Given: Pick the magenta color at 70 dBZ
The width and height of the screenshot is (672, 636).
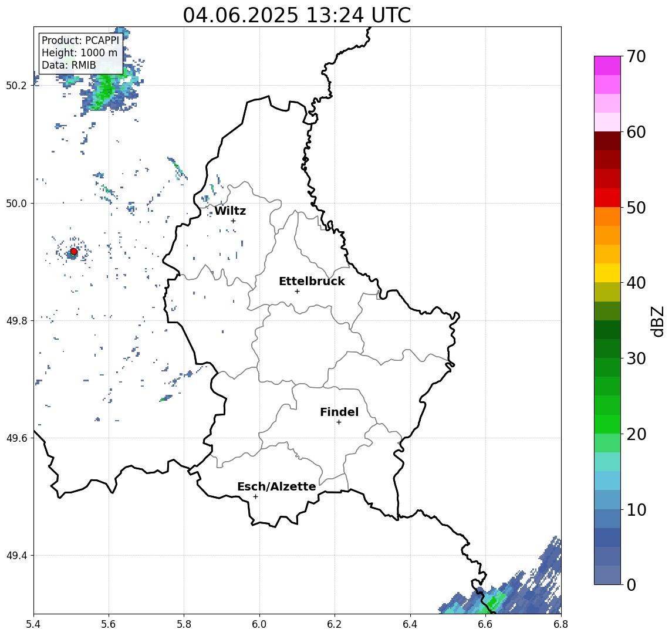Looking at the screenshot, I should 607,66.
